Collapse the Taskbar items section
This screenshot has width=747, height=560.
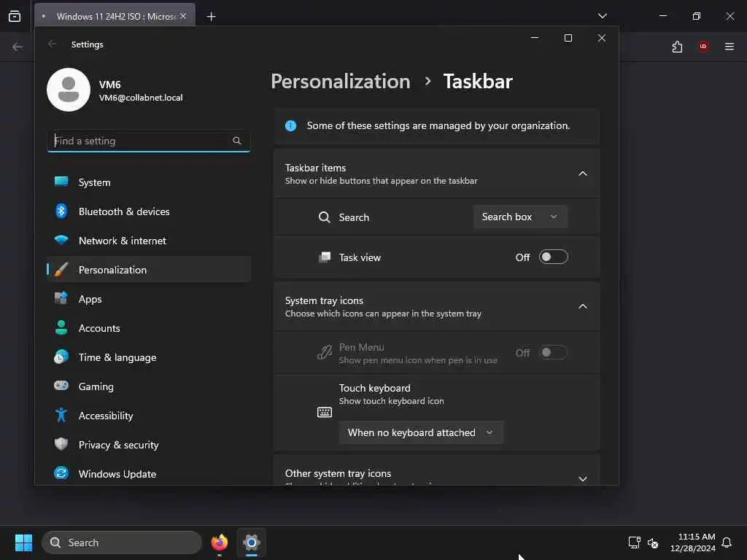[583, 174]
